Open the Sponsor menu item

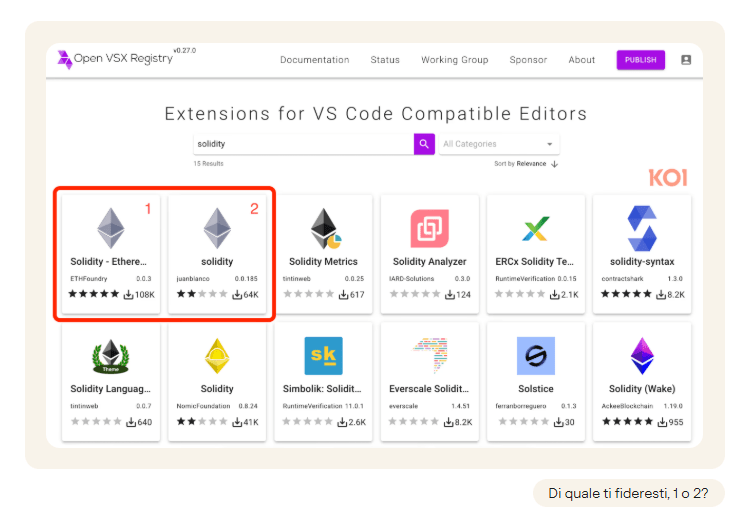pos(528,60)
